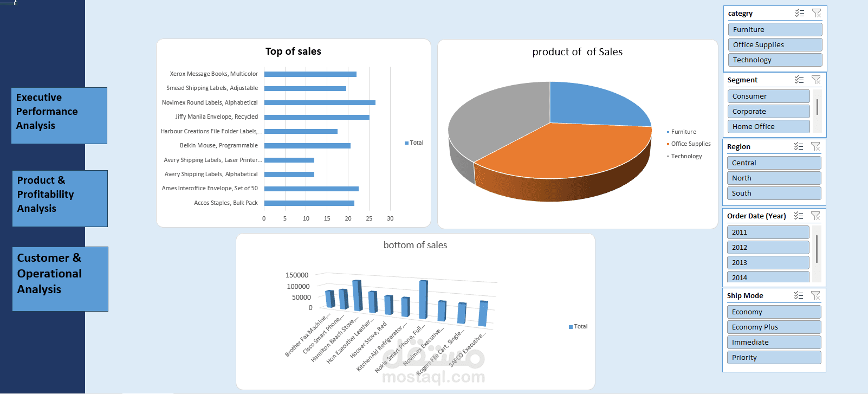Open Product & Profitability Analysis page
The image size is (868, 394).
[60, 198]
